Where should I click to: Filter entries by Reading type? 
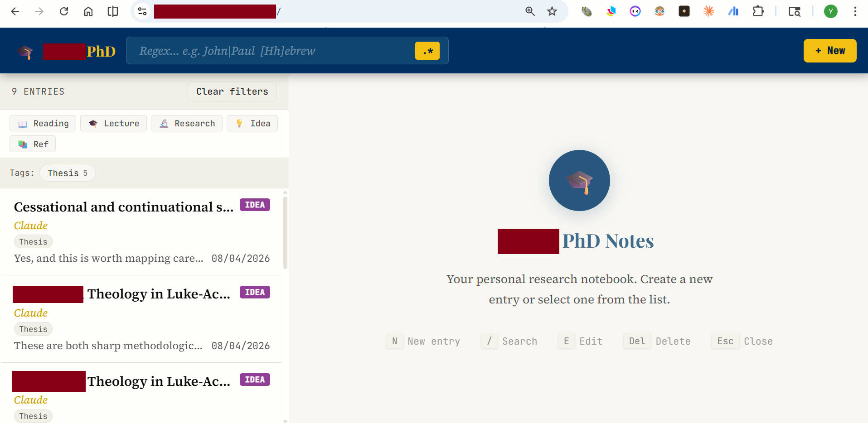43,124
